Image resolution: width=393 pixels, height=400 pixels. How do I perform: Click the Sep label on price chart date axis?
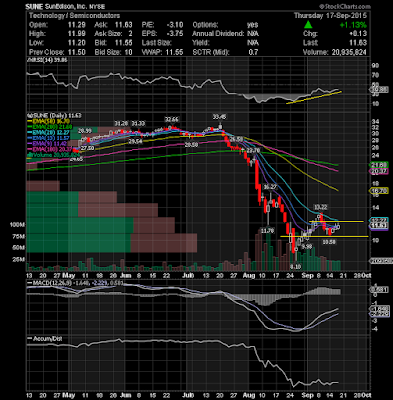coord(308,276)
